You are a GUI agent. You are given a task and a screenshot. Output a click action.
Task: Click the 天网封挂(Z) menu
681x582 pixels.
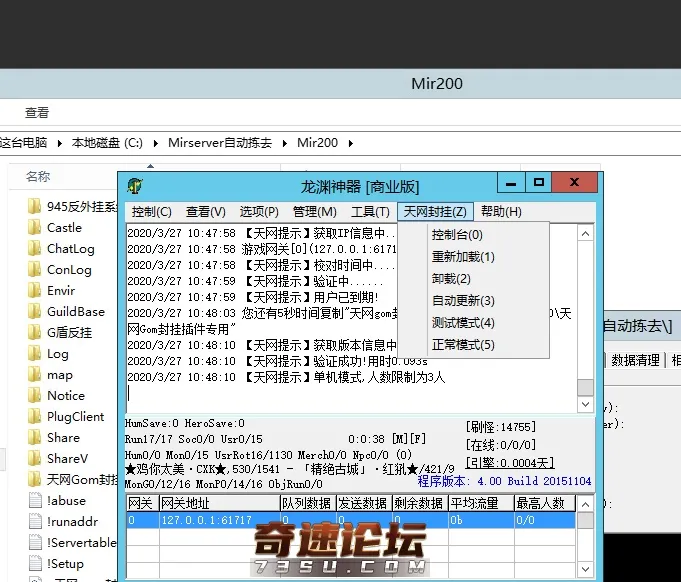pyautogui.click(x=435, y=212)
